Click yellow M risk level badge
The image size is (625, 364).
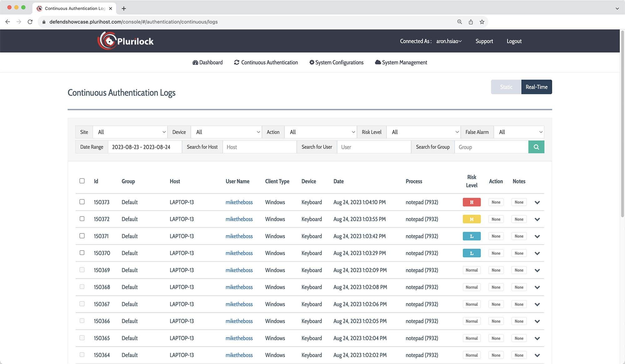[x=471, y=219]
